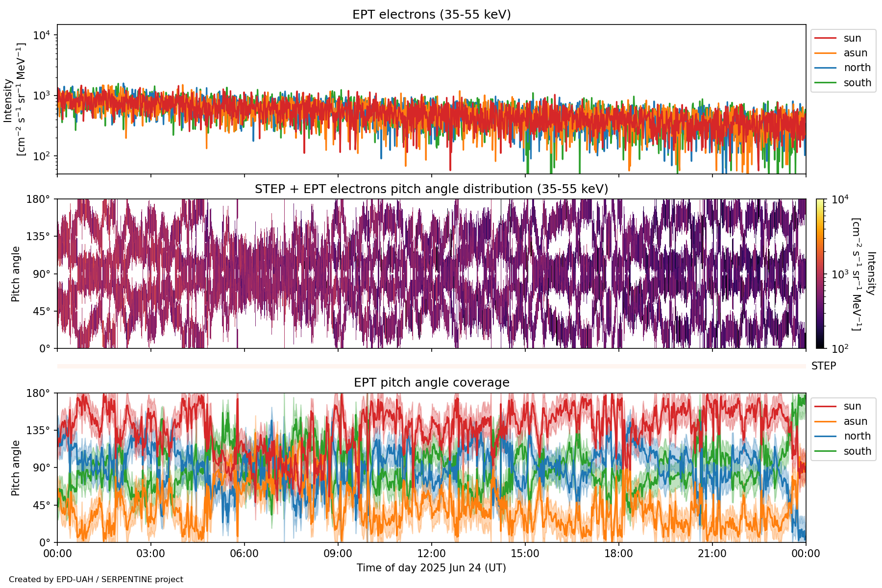
Task: Click the green south entry in top legend
Action: (826, 83)
